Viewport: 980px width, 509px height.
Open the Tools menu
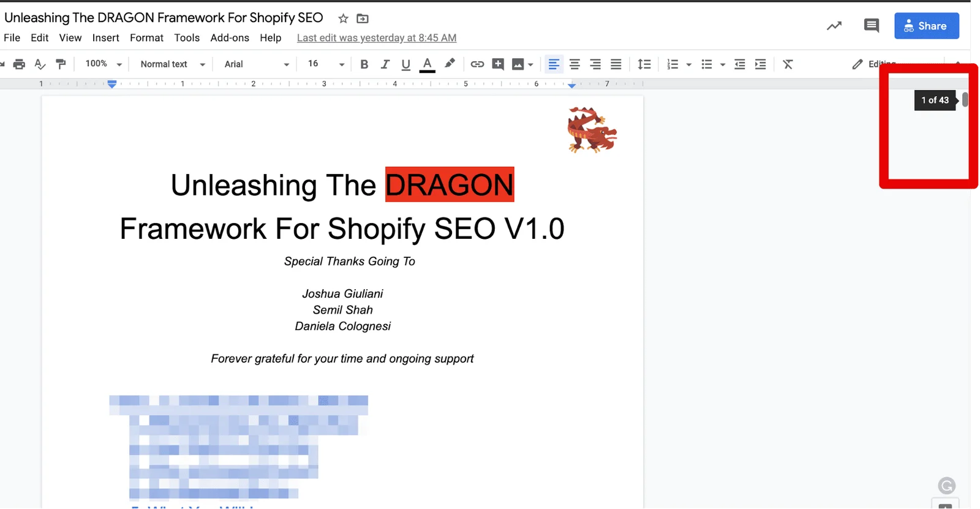pyautogui.click(x=187, y=38)
